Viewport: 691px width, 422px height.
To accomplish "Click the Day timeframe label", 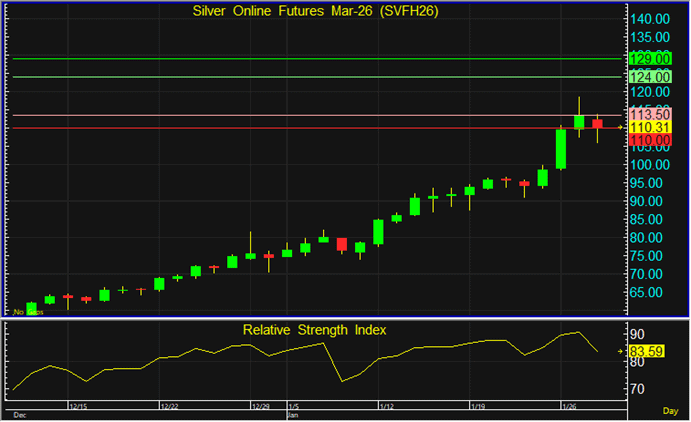I will point(670,411).
